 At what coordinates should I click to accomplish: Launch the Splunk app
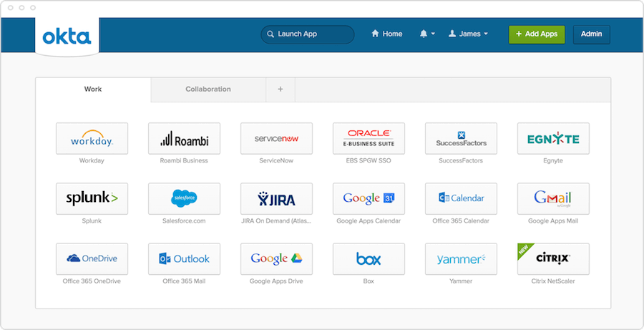92,198
